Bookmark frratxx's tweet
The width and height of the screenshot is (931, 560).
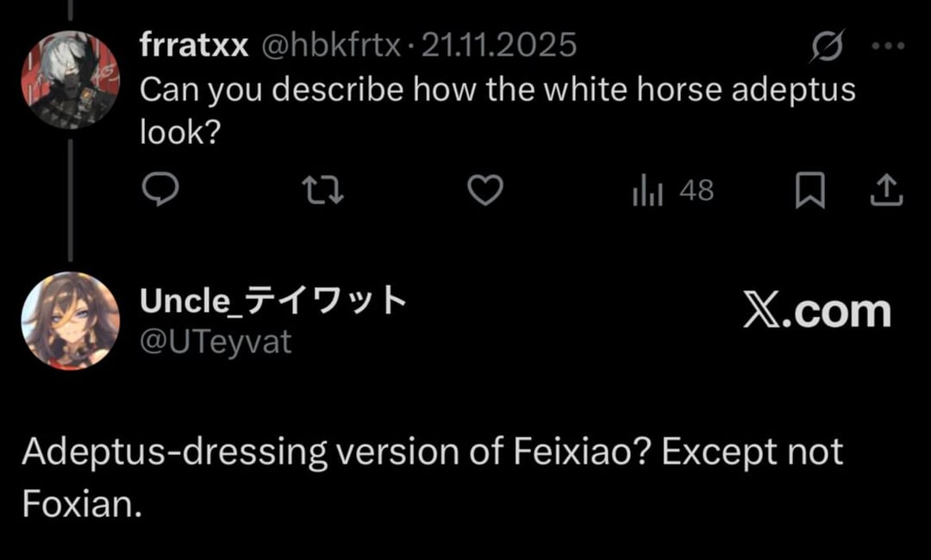tap(809, 191)
